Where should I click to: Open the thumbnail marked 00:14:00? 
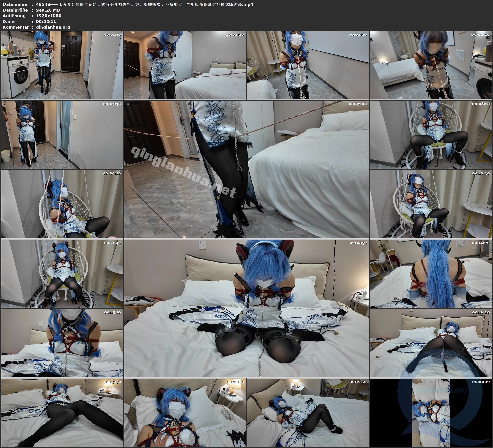[x=431, y=273]
